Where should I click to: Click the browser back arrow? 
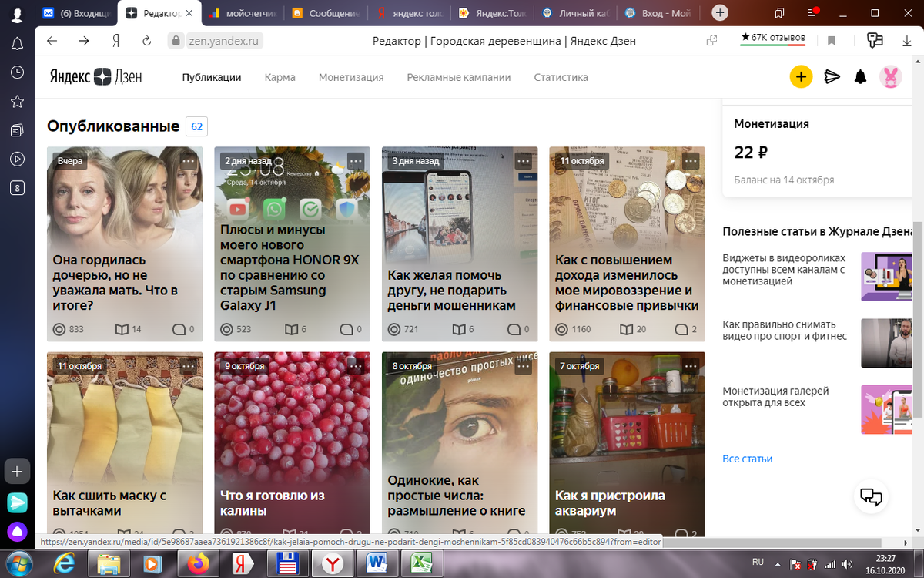point(52,41)
